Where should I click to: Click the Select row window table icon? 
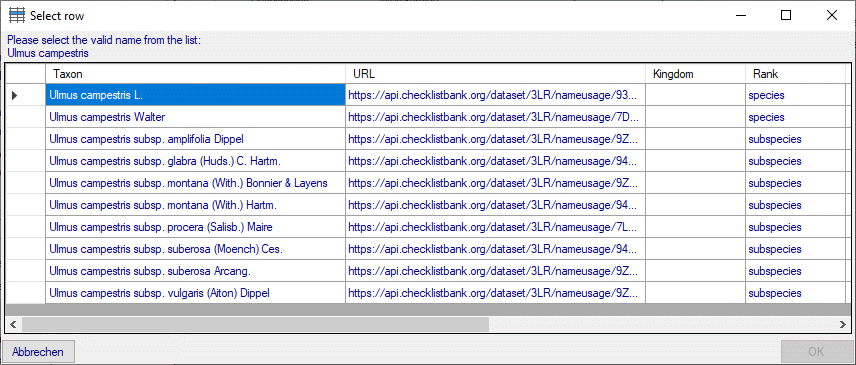(17, 15)
